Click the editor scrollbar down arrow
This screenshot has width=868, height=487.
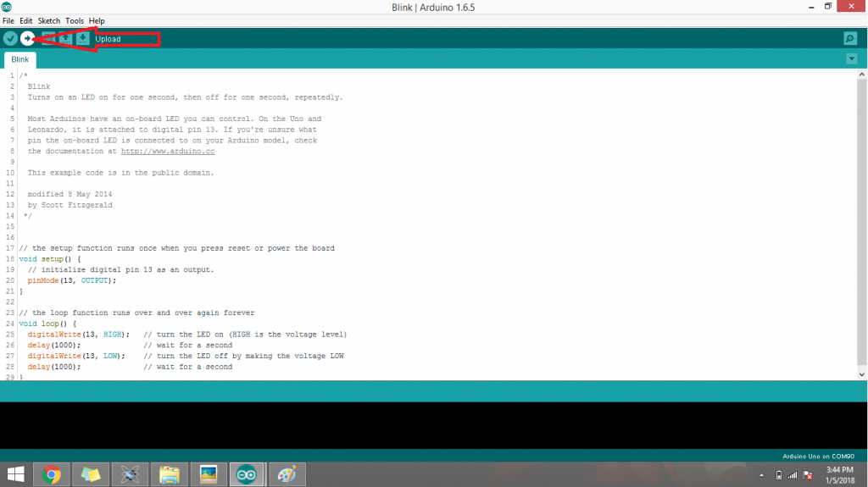click(x=861, y=374)
